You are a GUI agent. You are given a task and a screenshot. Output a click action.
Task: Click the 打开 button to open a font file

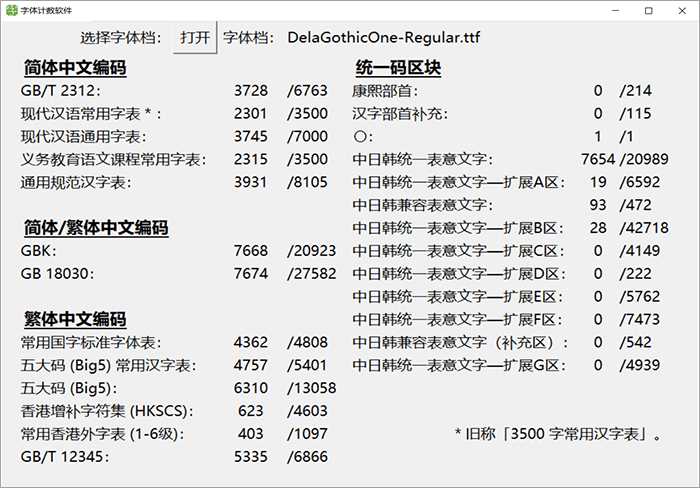click(195, 38)
